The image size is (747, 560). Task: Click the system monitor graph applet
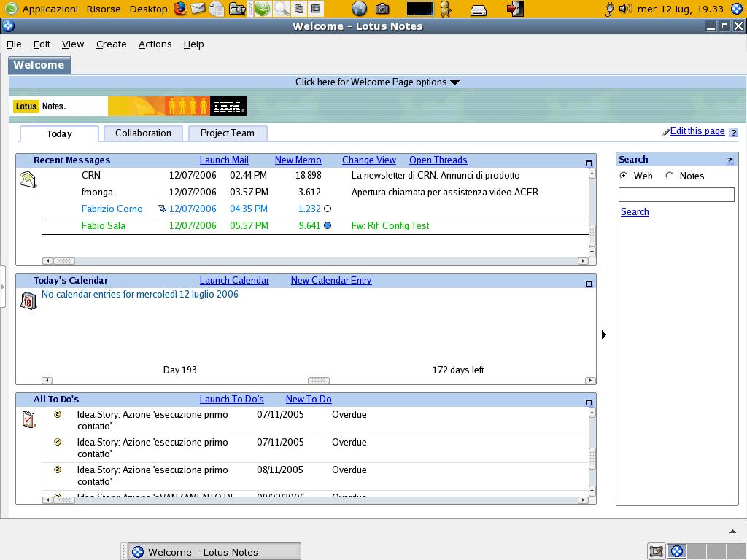(x=420, y=9)
